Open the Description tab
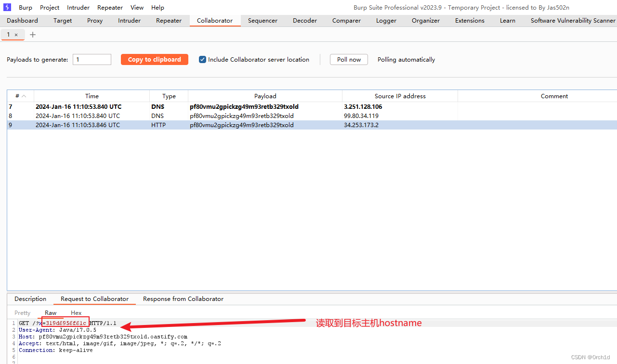Image resolution: width=617 pixels, height=364 pixels. (30, 299)
